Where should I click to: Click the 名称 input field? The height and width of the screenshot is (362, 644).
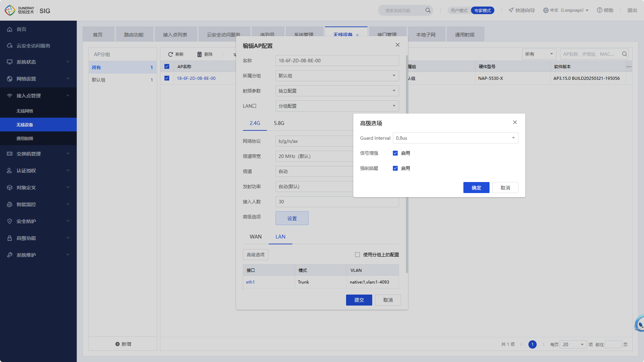337,61
